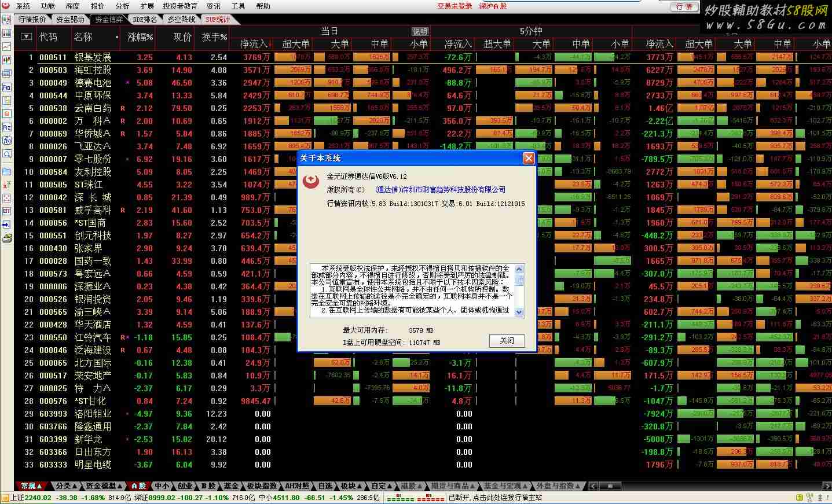Click the 交易未登录 link in title bar
Screen dimensions: 832x504
coord(455,6)
